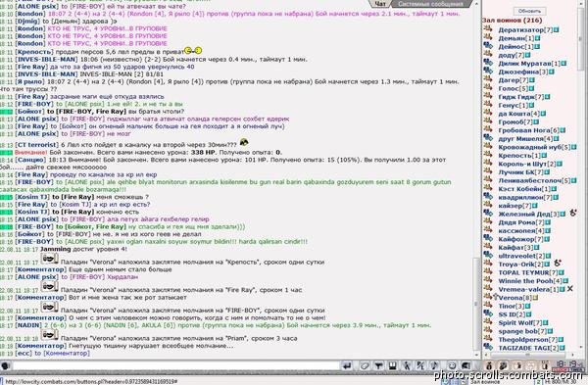Screen dimensions: 588x385
Task: Click private message icon next to Голос
Action: (x=488, y=88)
